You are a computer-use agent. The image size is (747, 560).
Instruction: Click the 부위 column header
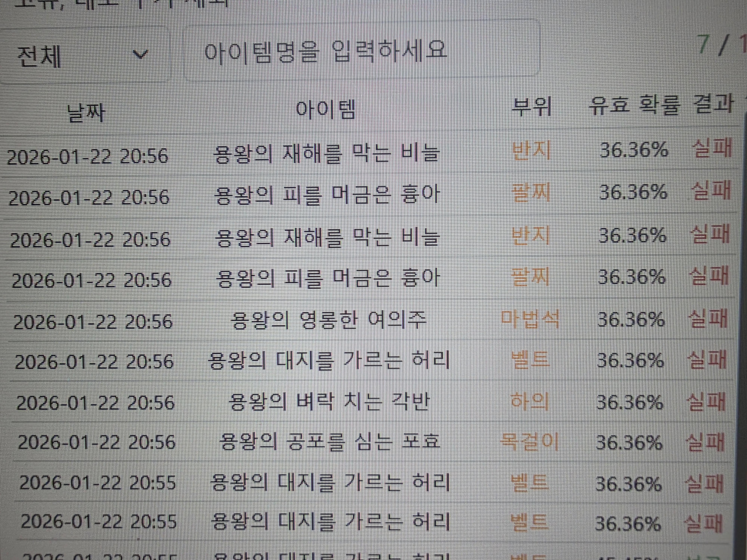(x=531, y=107)
